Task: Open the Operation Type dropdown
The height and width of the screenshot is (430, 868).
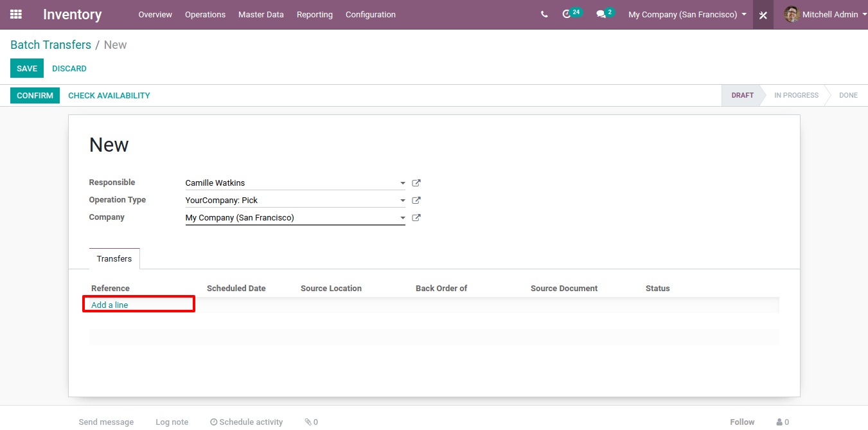Action: point(402,201)
